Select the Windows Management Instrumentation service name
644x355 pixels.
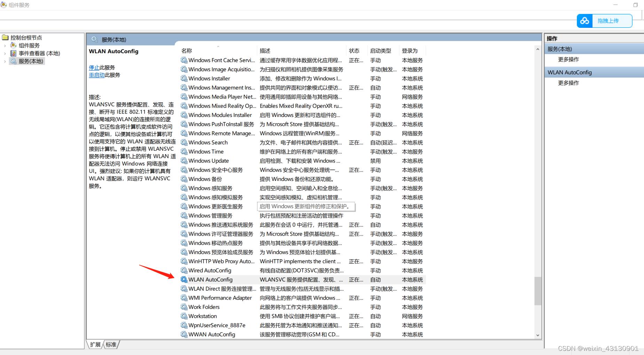(x=222, y=88)
